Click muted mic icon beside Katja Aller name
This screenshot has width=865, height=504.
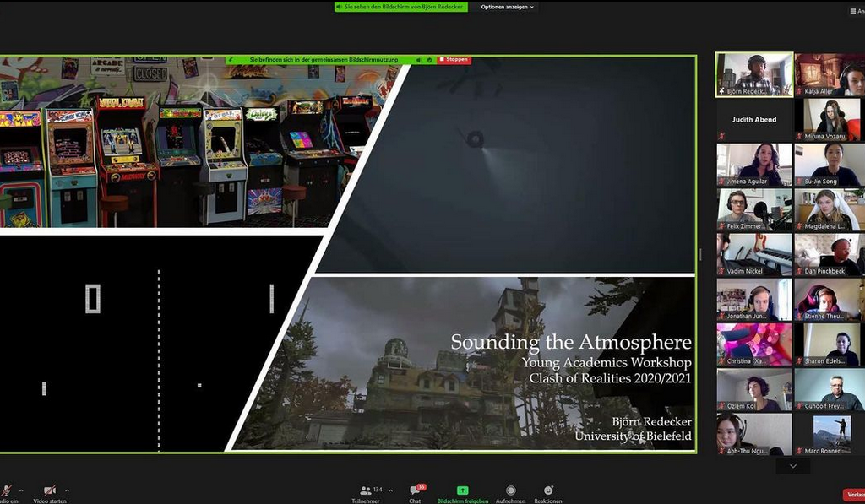pyautogui.click(x=799, y=91)
